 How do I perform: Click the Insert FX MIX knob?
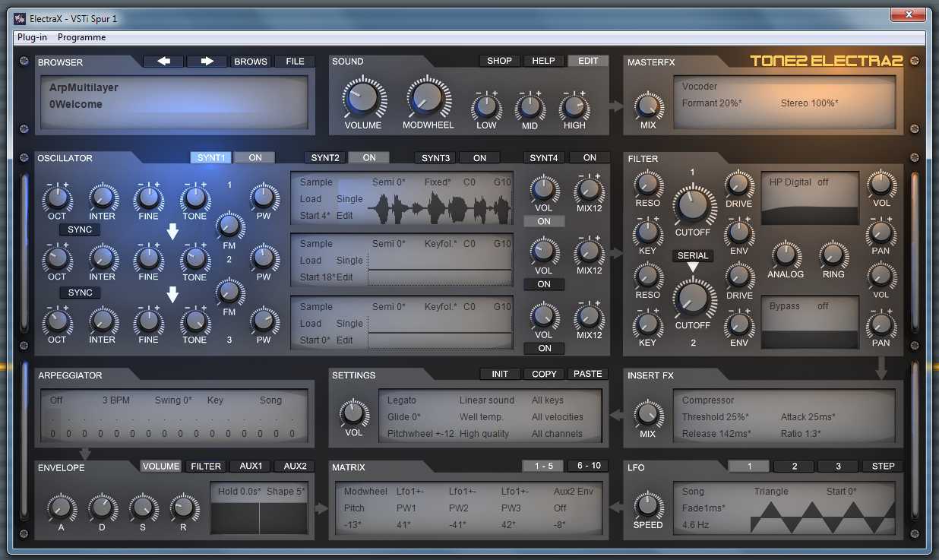648,414
